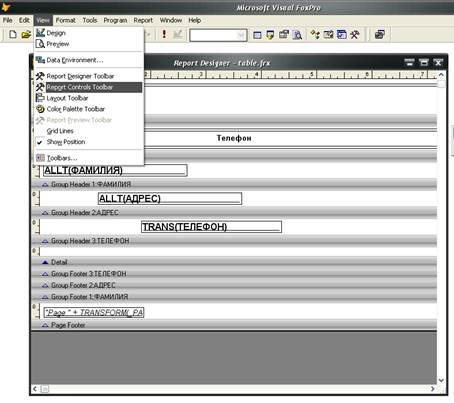Select the TRANS(ТЕЛЕФОН) report field
The image size is (454, 403).
(x=211, y=227)
